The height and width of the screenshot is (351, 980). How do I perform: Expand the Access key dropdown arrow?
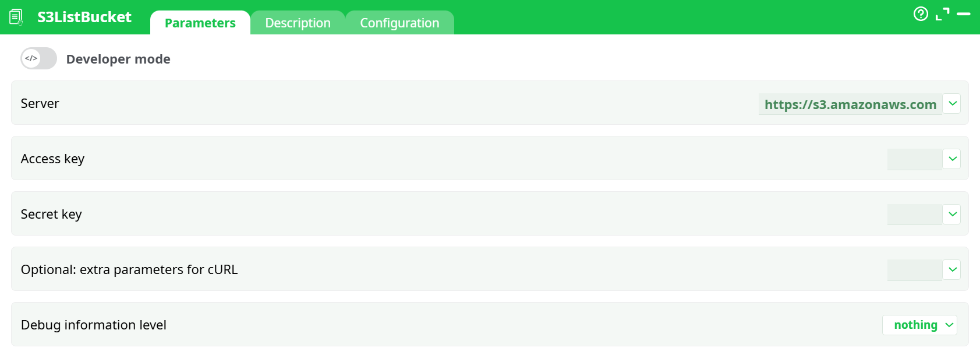point(952,159)
